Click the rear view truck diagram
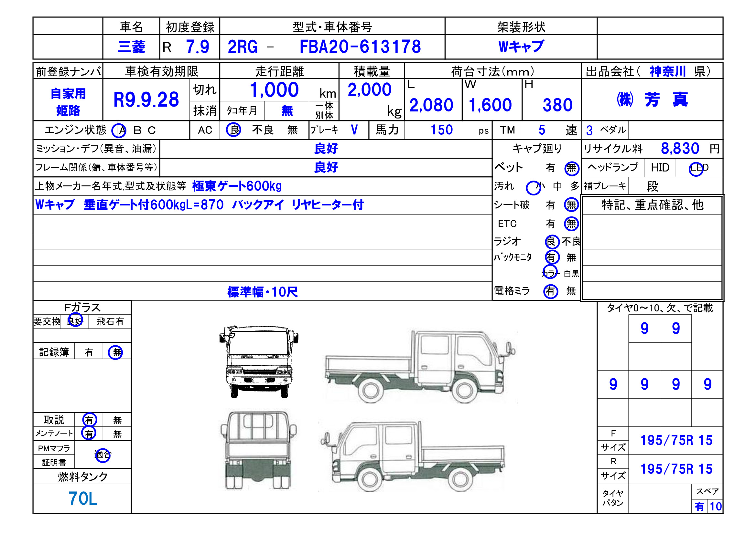This screenshot has width=756, height=534. click(259, 450)
